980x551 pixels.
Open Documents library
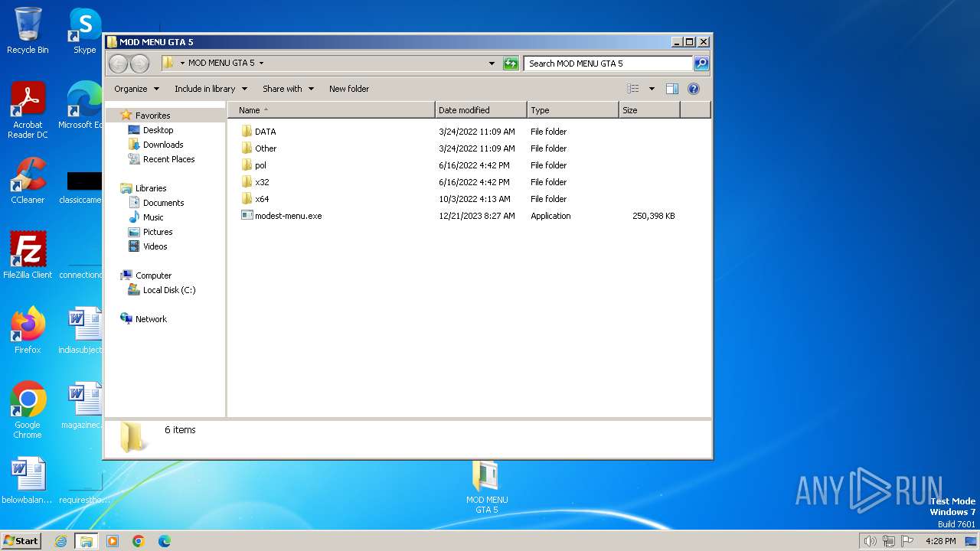[x=163, y=203]
